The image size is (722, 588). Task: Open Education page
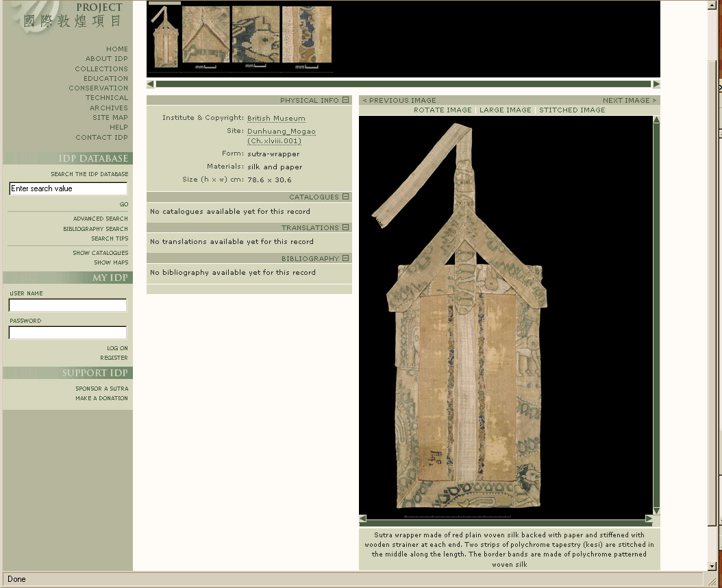pos(105,78)
